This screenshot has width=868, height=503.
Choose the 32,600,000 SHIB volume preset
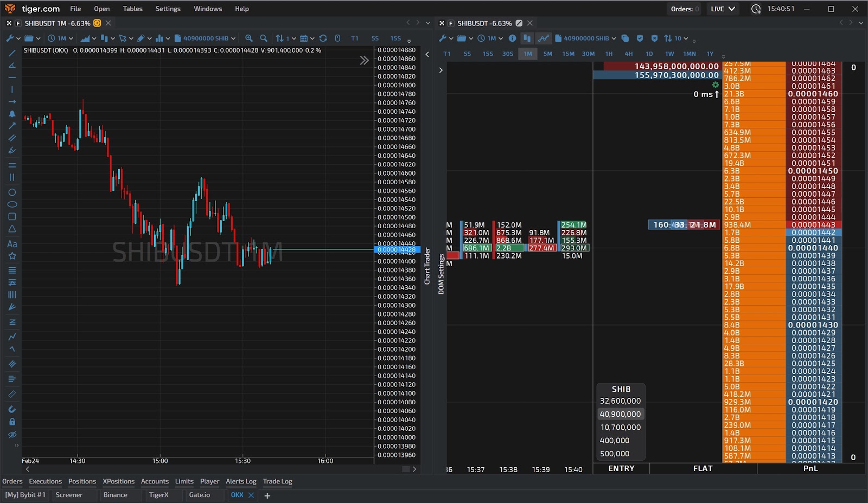point(620,401)
